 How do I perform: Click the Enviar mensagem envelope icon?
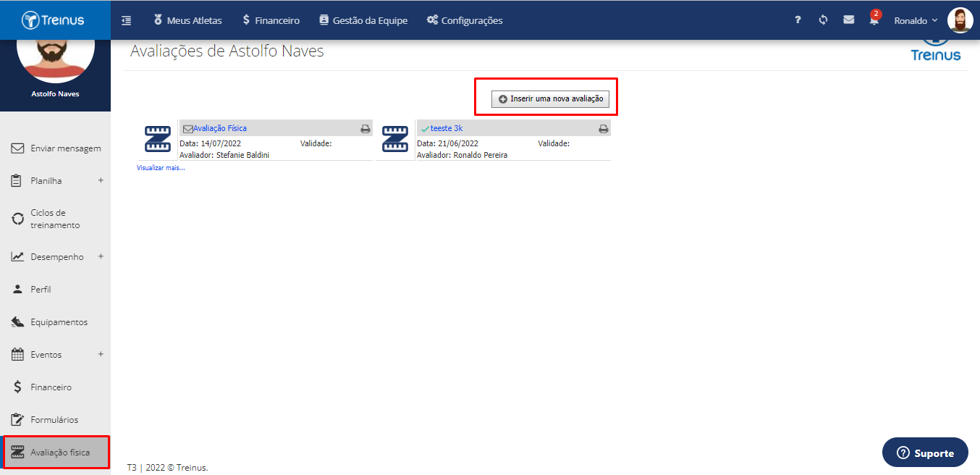point(18,148)
